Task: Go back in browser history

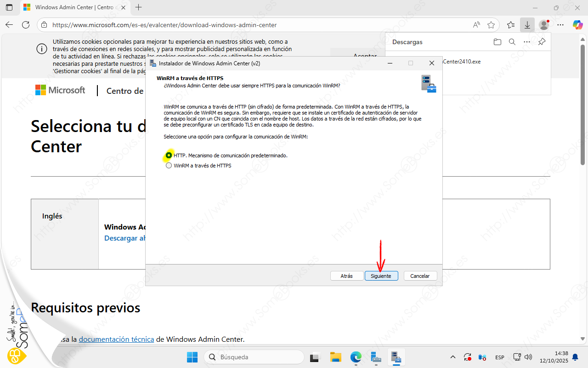Action: (9, 25)
